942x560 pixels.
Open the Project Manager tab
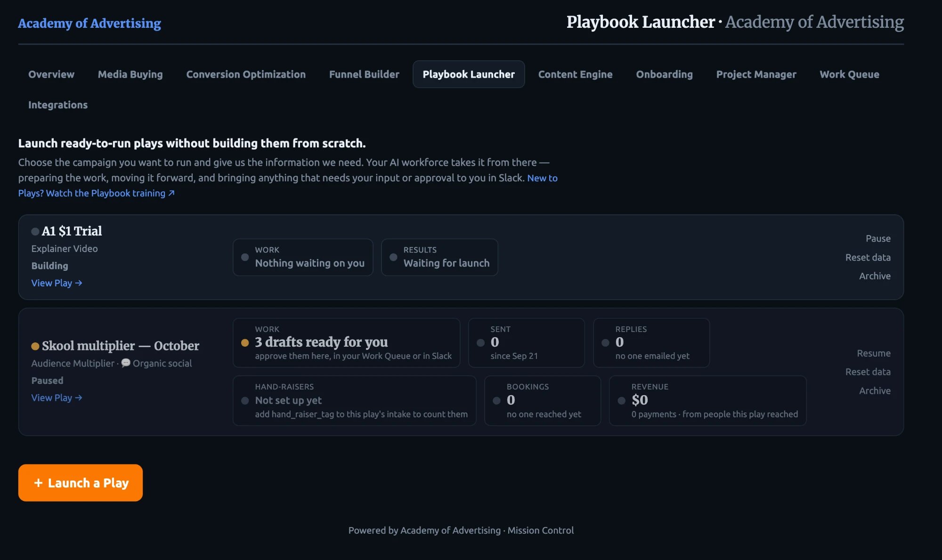(x=756, y=74)
